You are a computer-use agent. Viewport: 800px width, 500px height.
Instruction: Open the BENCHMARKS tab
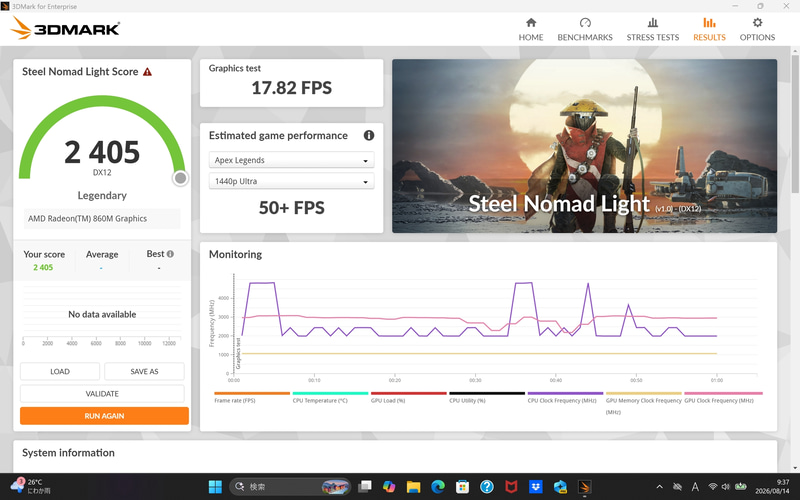(585, 30)
